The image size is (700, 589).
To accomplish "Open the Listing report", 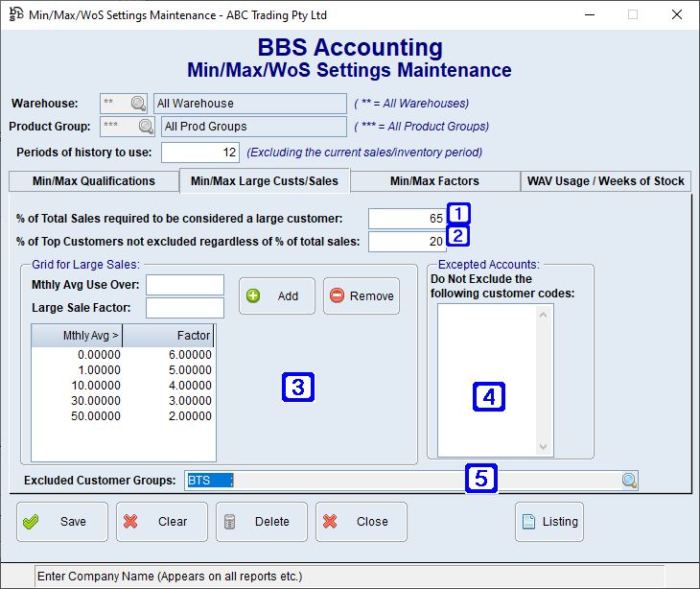I will [x=548, y=522].
